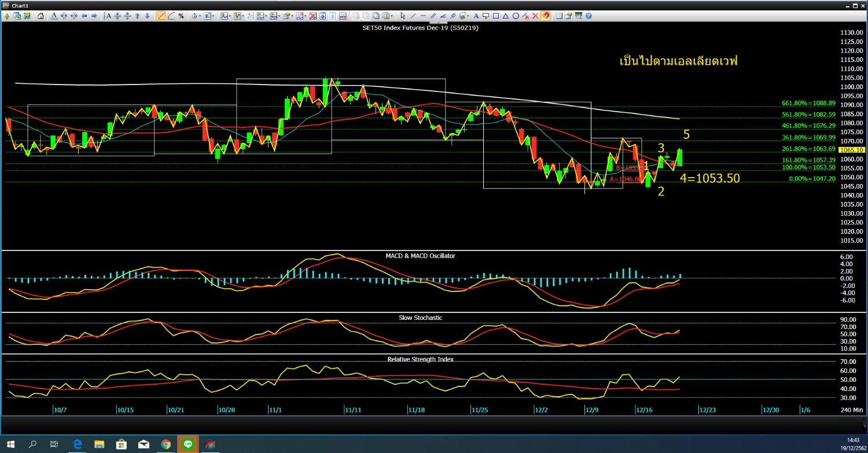868x453 pixels.
Task: Click the grid table icon in toolbar
Action: (x=559, y=16)
